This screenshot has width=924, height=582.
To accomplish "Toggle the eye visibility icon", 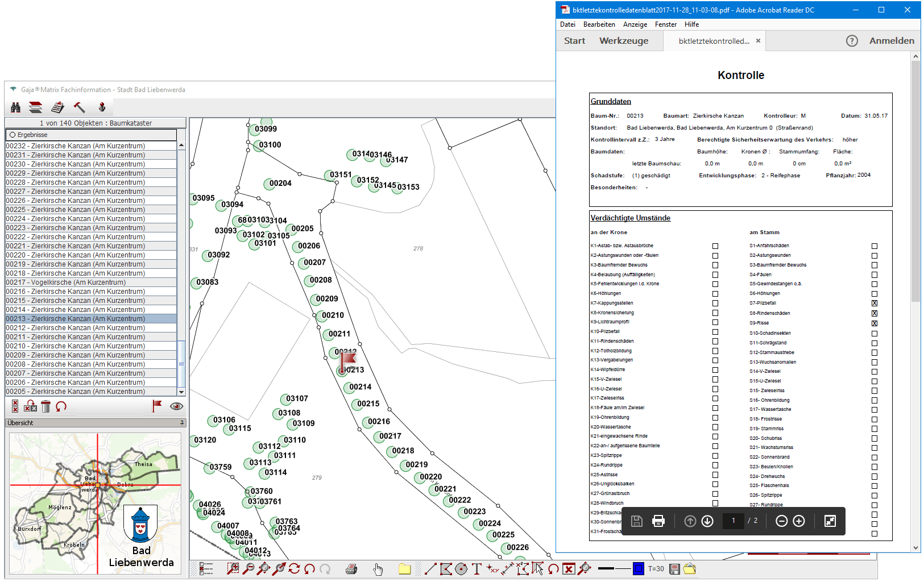I will (176, 406).
